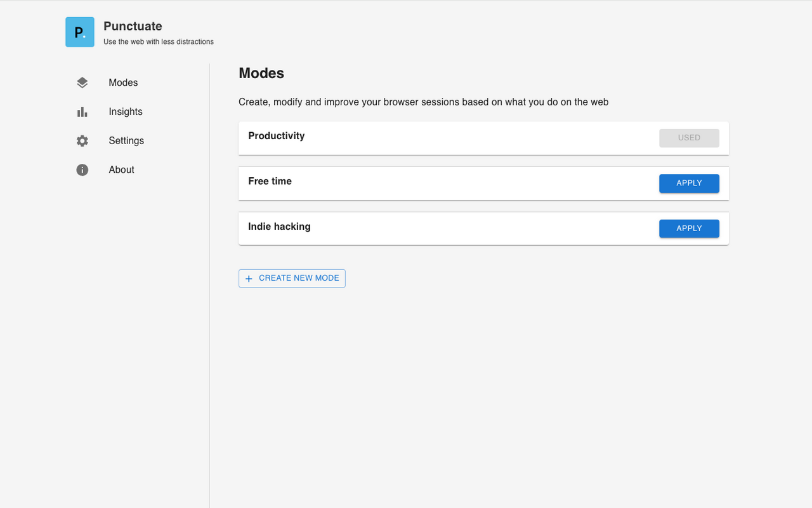This screenshot has width=812, height=508.
Task: Click the Punctuate logo icon
Action: pyautogui.click(x=80, y=32)
